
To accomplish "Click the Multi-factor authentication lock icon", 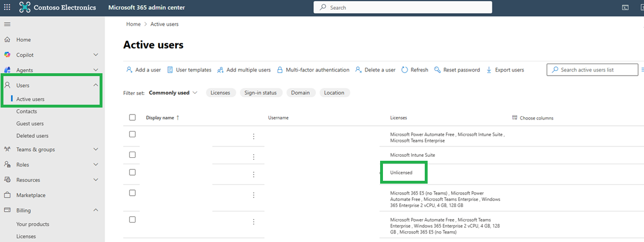I will [x=280, y=70].
